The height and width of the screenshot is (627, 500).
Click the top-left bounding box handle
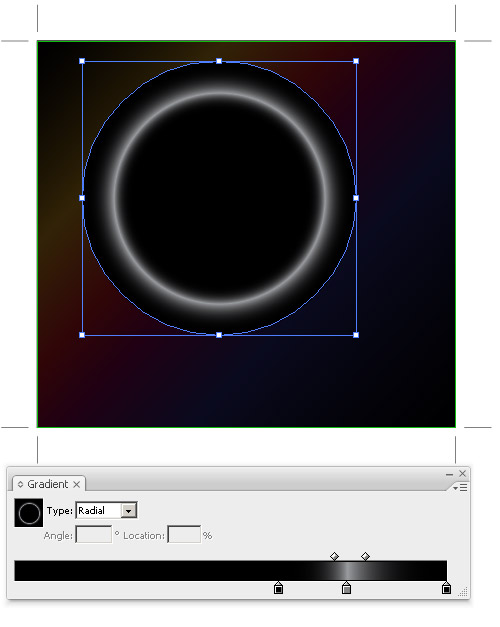point(82,61)
